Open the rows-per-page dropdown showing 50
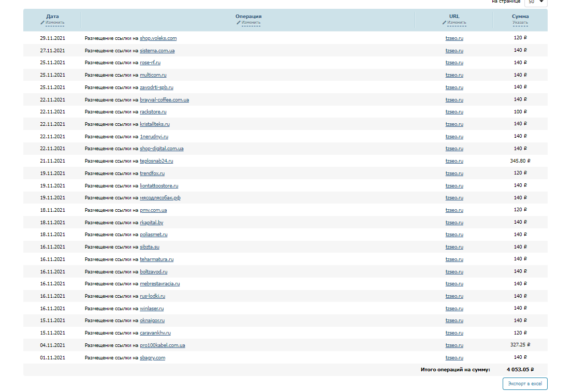The height and width of the screenshot is (392, 572). [536, 2]
